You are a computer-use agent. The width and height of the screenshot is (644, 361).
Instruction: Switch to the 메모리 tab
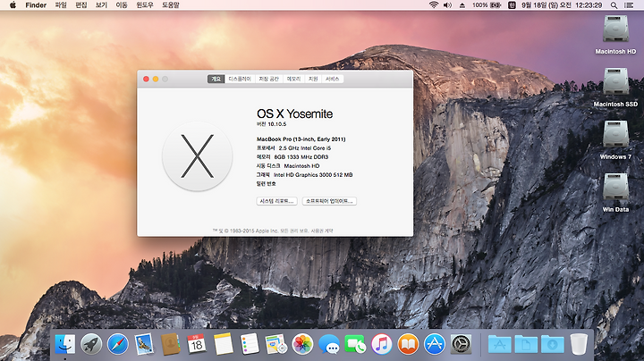[293, 79]
